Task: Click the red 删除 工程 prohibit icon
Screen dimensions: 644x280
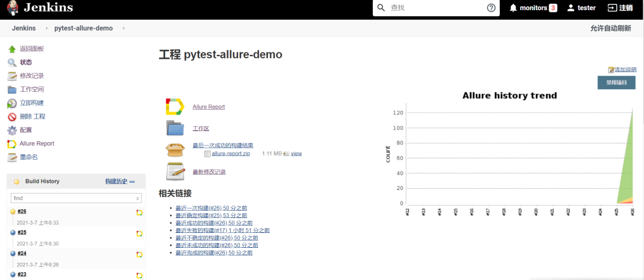Action: (12, 117)
